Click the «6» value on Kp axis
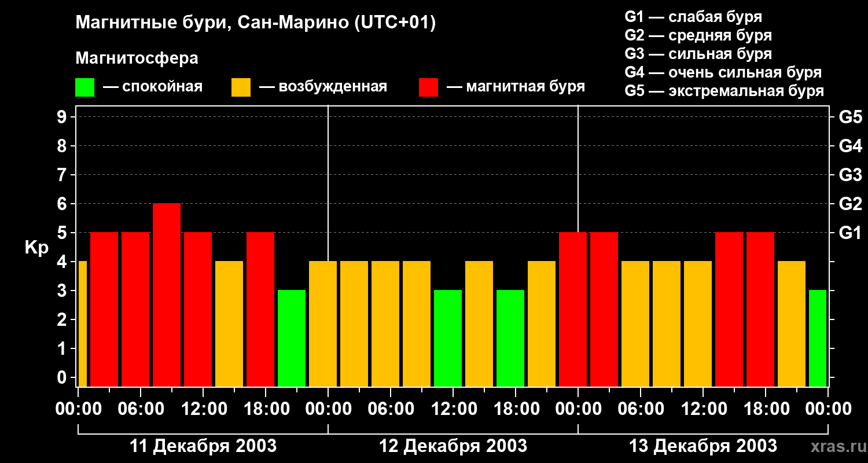Viewport: 868px width, 463px height. [63, 204]
